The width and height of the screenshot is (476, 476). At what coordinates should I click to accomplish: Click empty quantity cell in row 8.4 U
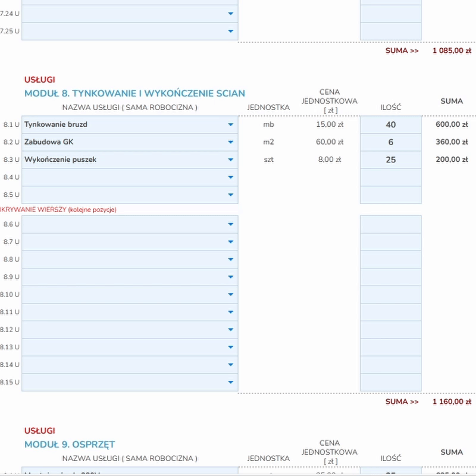[390, 177]
